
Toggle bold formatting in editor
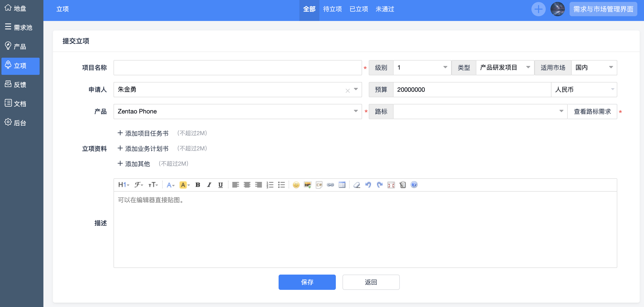[197, 185]
